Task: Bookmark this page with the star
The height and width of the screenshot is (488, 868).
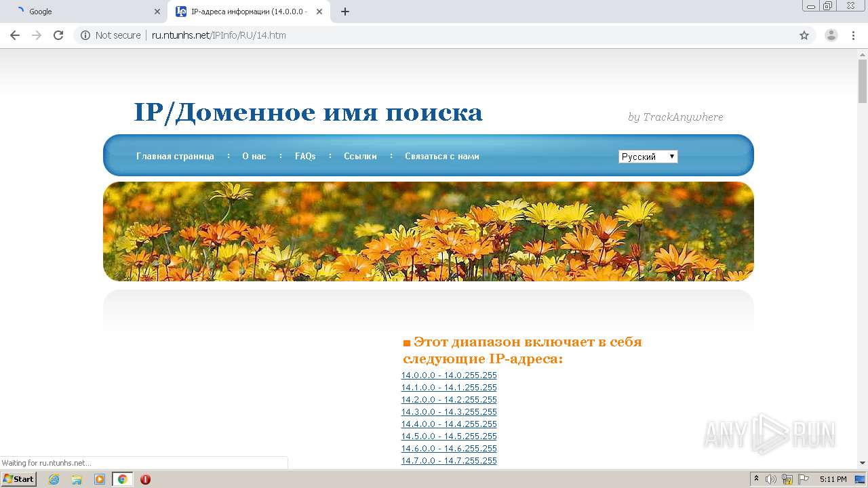Action: (804, 35)
